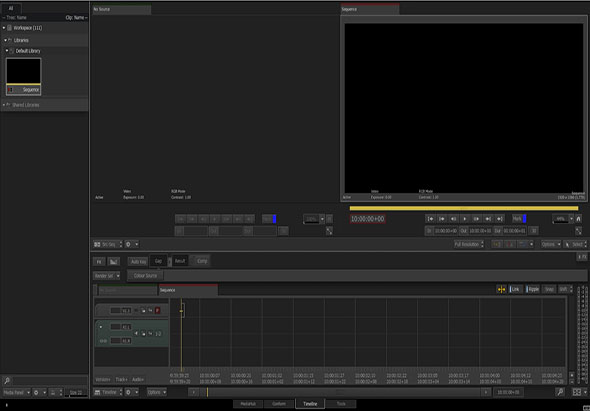Click the In mark button of Sequence
The image size is (590, 411).
tap(429, 231)
